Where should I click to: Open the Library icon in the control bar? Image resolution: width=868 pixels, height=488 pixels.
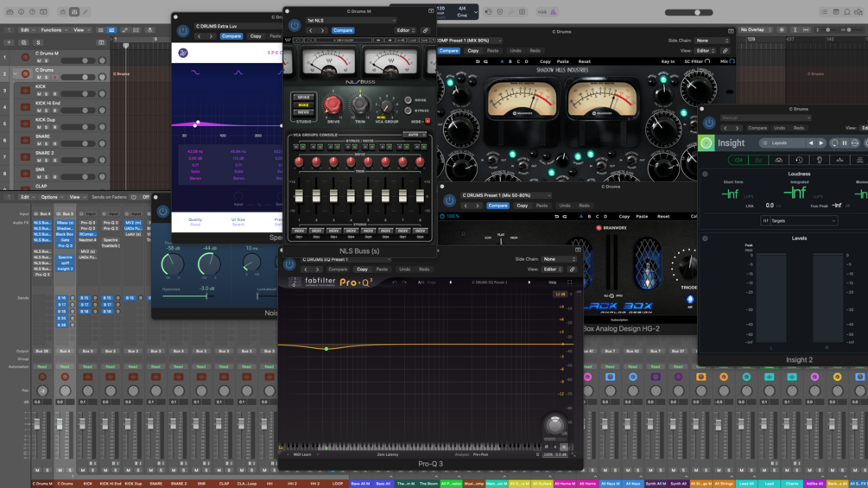(x=10, y=11)
